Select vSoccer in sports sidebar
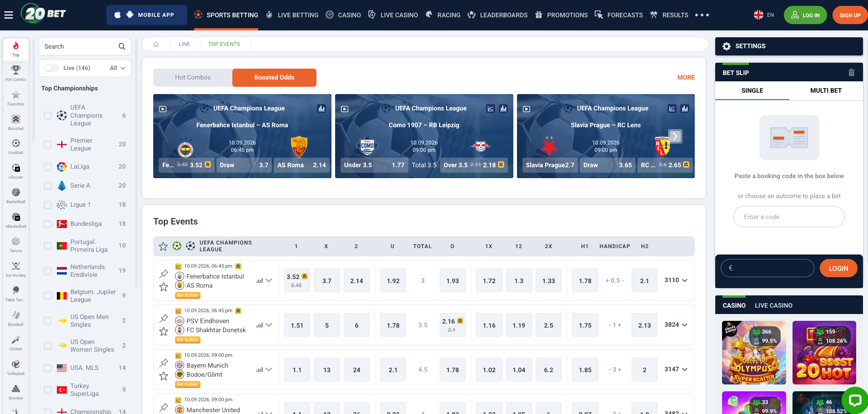 (x=16, y=171)
